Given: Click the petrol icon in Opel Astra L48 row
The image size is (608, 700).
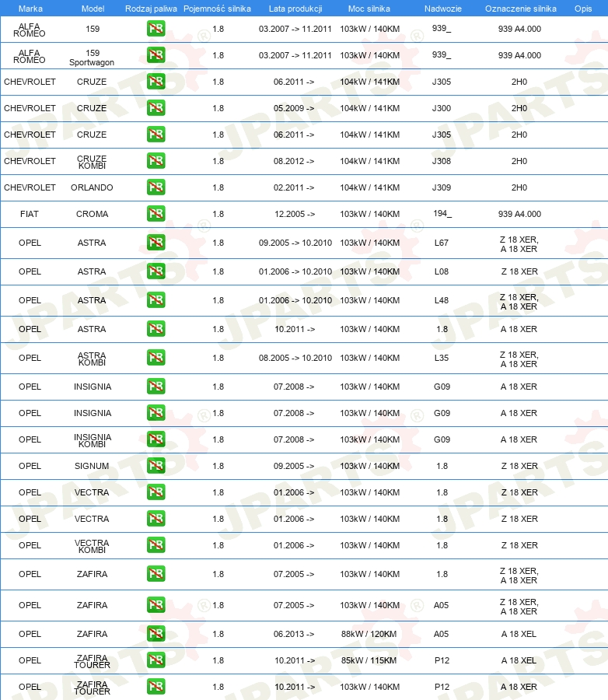Looking at the screenshot, I should point(155,299).
